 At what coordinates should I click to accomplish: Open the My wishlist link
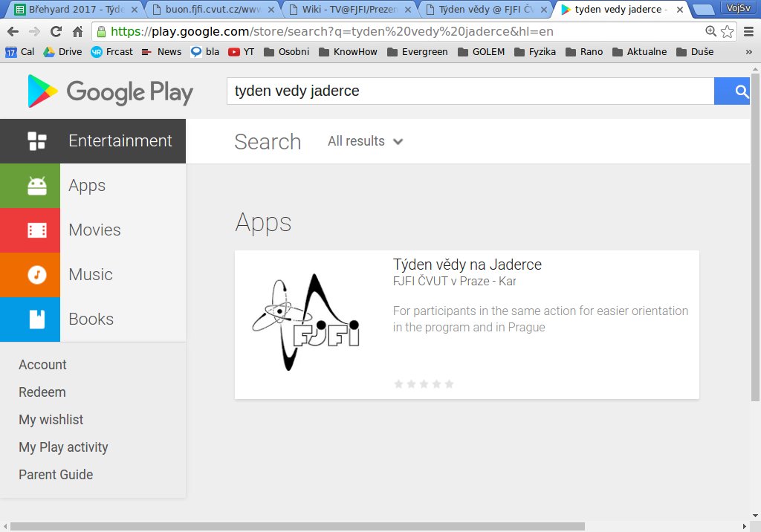pos(51,420)
